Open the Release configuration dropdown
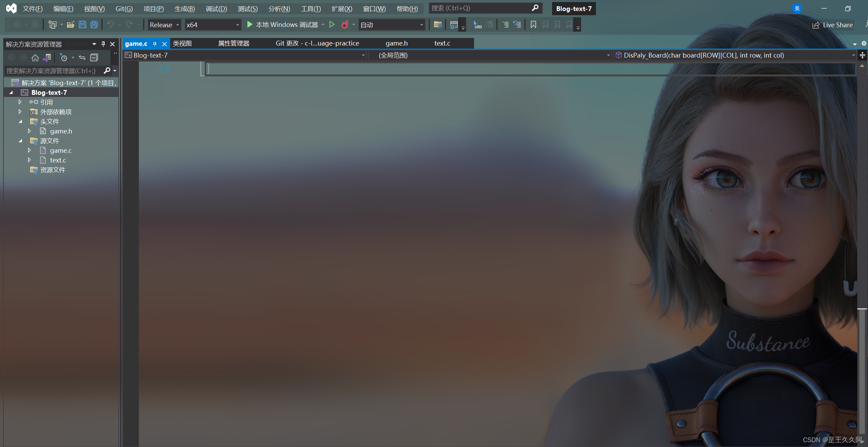The height and width of the screenshot is (447, 868). (x=164, y=25)
